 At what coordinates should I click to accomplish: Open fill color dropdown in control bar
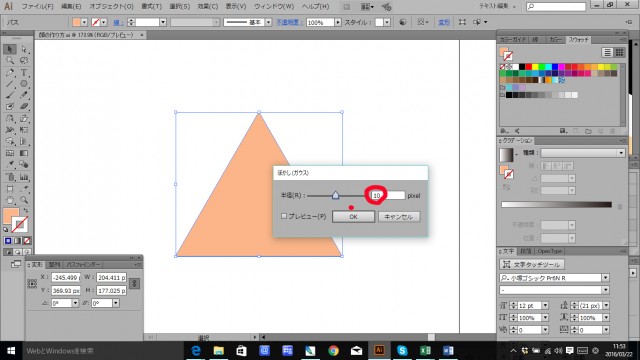click(84, 22)
